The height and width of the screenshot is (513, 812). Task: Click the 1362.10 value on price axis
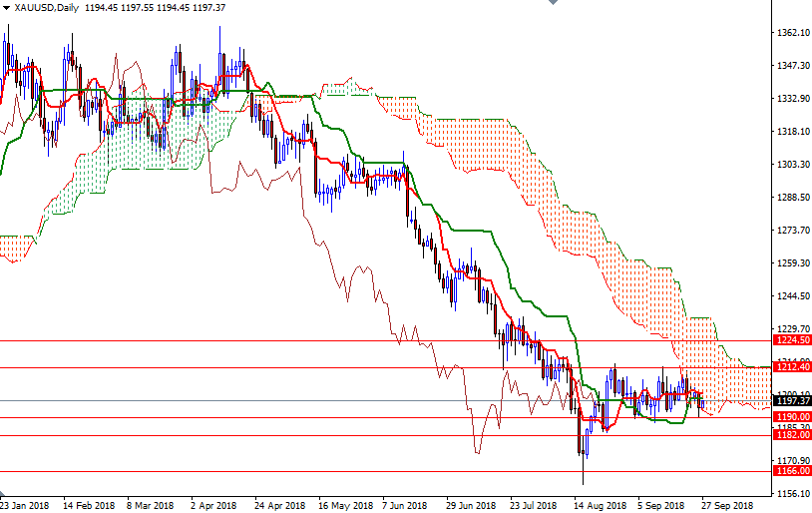click(x=792, y=33)
